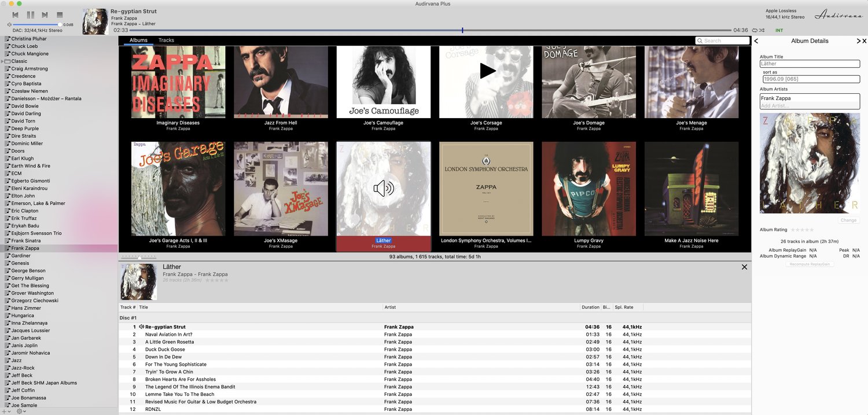
Task: Focus the library Search field
Action: 722,41
